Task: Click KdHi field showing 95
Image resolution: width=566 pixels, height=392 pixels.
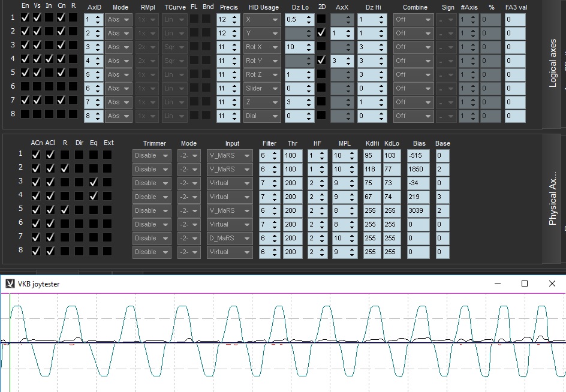Action: coord(372,156)
